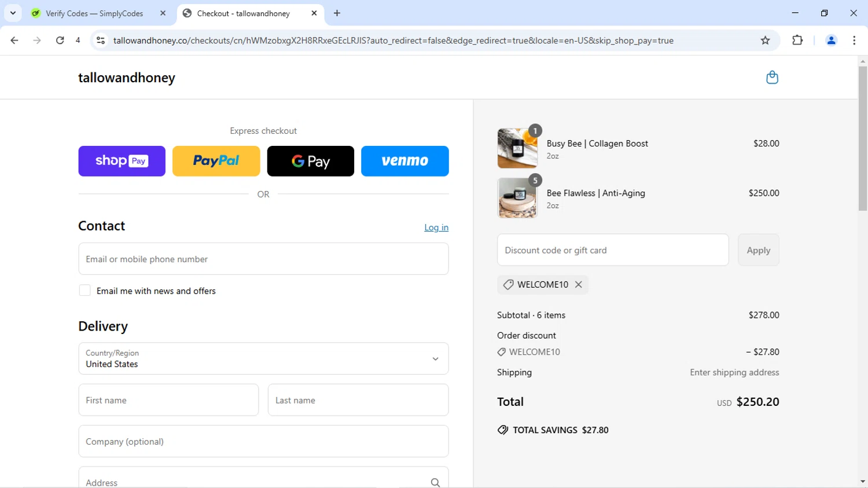
Task: Open the browser extensions puzzle icon
Action: [797, 41]
